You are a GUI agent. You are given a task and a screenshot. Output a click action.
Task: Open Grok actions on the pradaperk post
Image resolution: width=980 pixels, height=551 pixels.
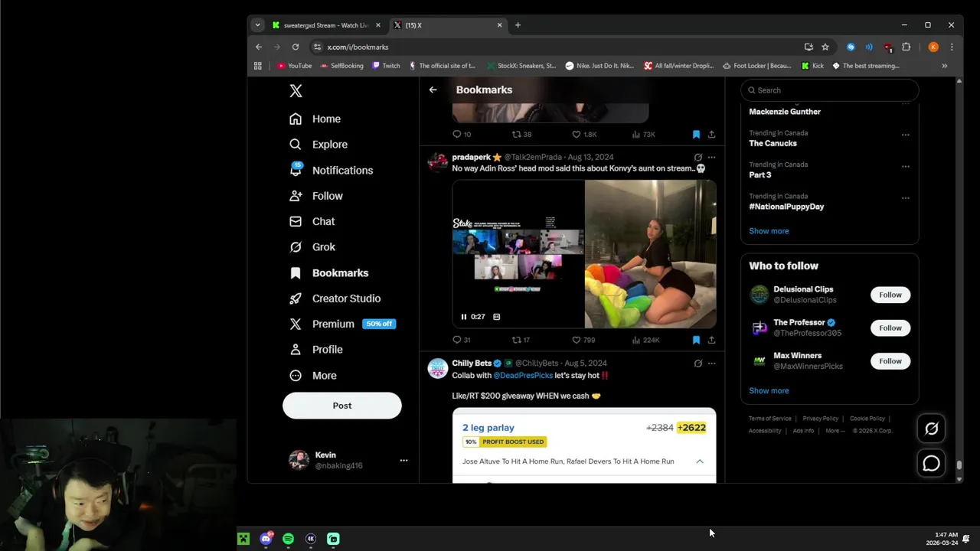pos(698,158)
